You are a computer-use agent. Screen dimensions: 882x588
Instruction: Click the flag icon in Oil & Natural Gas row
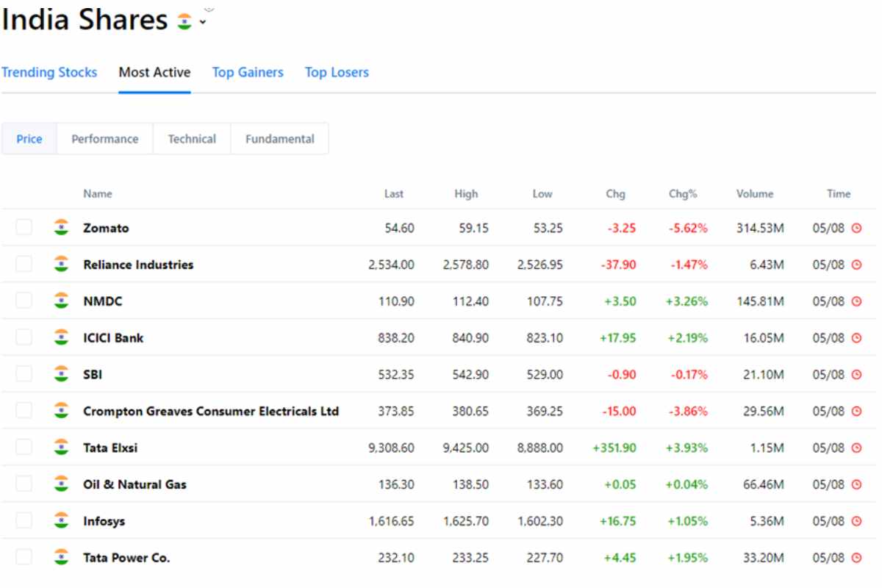click(x=61, y=484)
